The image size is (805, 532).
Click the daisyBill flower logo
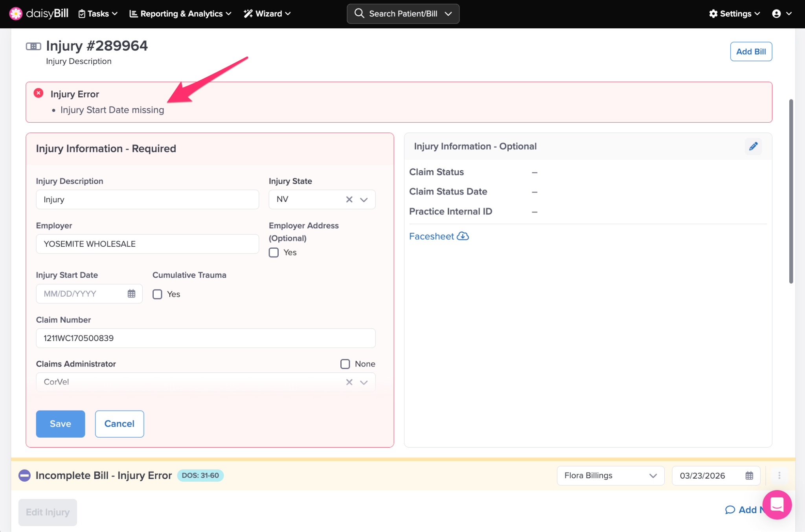pos(16,14)
